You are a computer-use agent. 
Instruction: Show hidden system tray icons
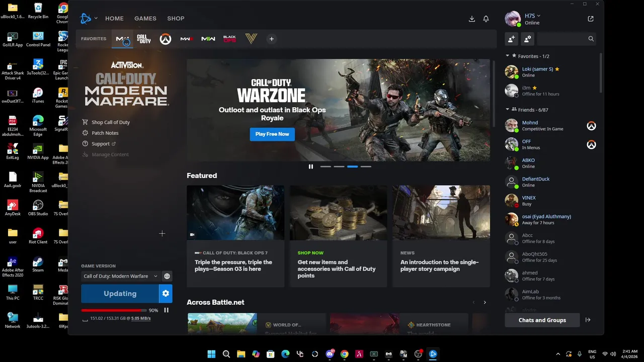557,354
